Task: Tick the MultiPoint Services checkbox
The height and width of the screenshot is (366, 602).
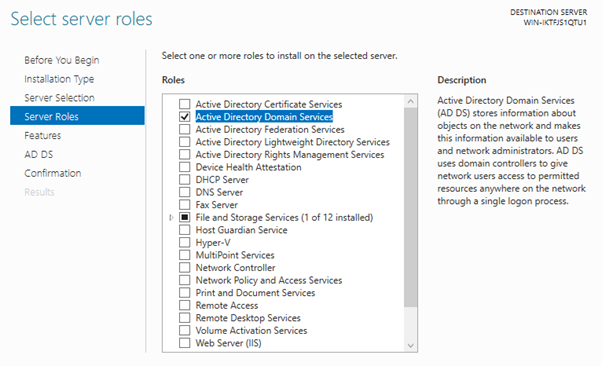Action: 185,255
